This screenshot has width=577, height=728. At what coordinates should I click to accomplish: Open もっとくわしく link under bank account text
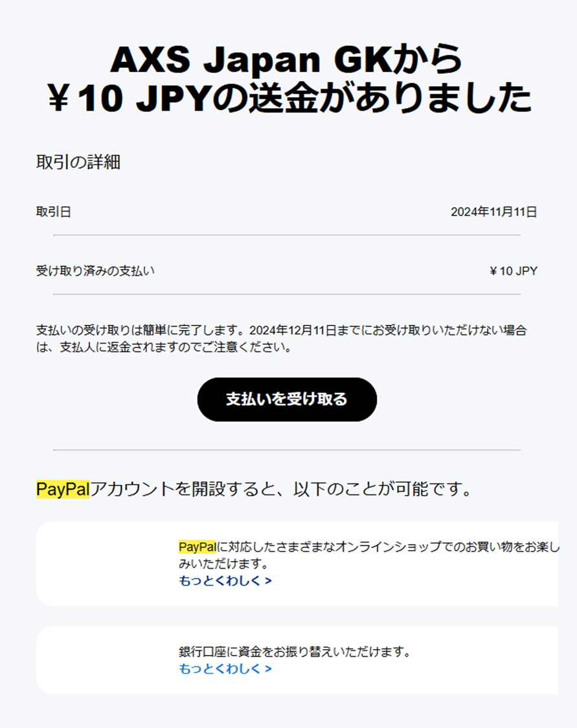pos(225,668)
